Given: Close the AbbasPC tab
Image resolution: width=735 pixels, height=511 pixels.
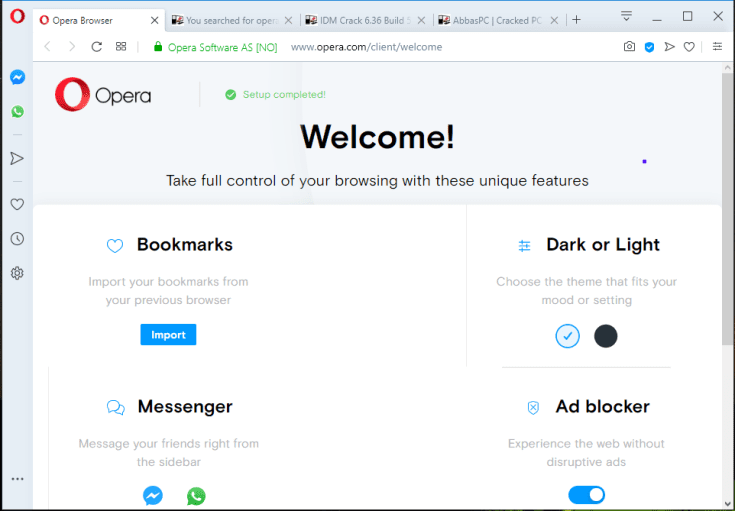Looking at the screenshot, I should (554, 21).
